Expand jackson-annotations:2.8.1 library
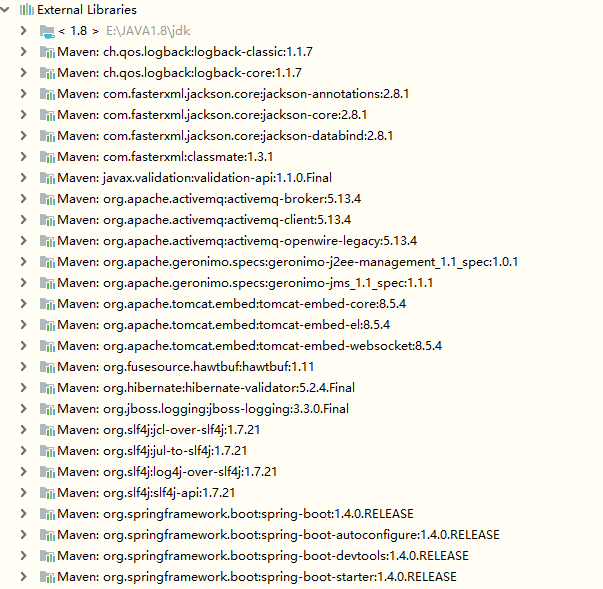The image size is (603, 589). point(23,93)
